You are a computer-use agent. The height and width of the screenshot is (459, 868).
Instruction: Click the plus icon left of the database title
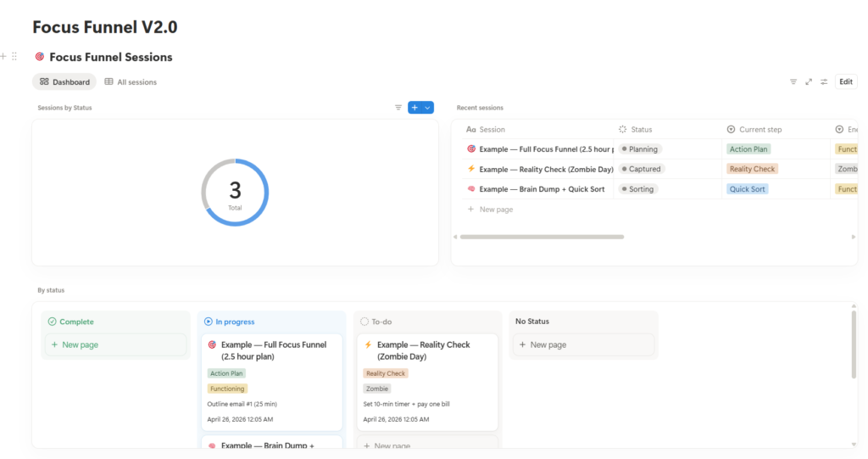click(3, 56)
